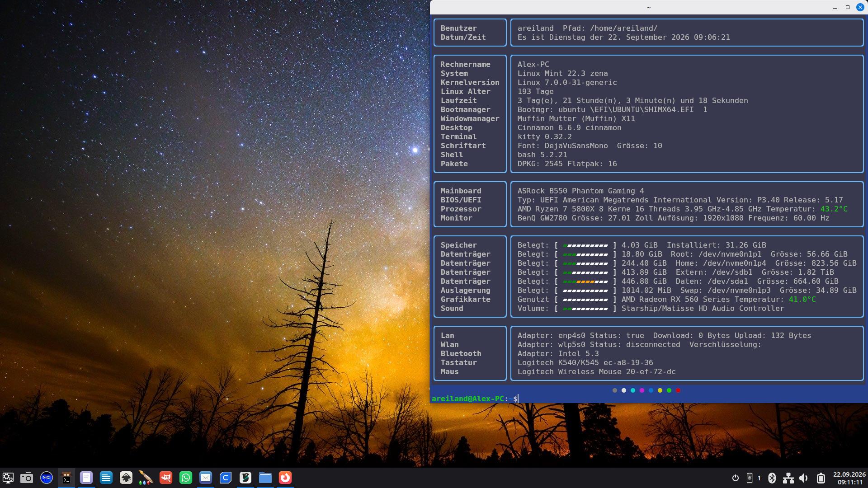Open the round blue MC app icon
Screen dimensions: 868x488
point(47,478)
